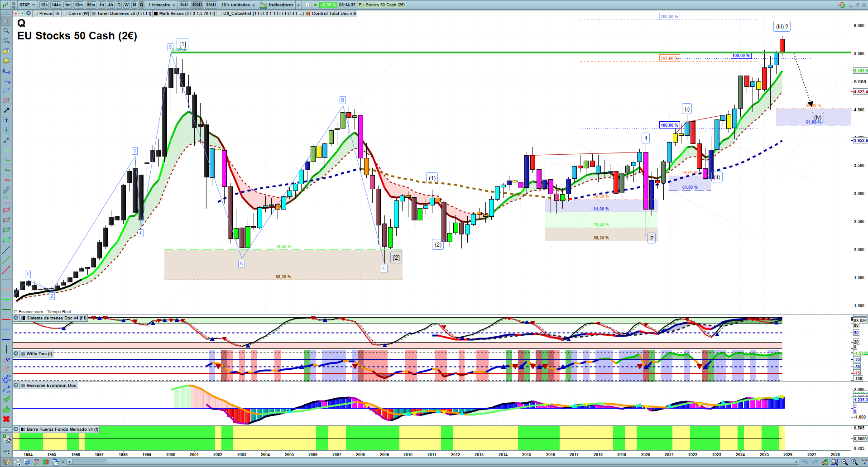868x467 pixels.
Task: Activate the magnifier zoom tool
Action: 6,31
